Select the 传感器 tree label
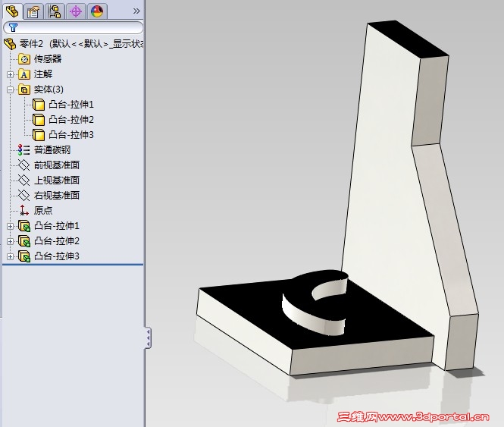504x427 pixels. [x=48, y=59]
